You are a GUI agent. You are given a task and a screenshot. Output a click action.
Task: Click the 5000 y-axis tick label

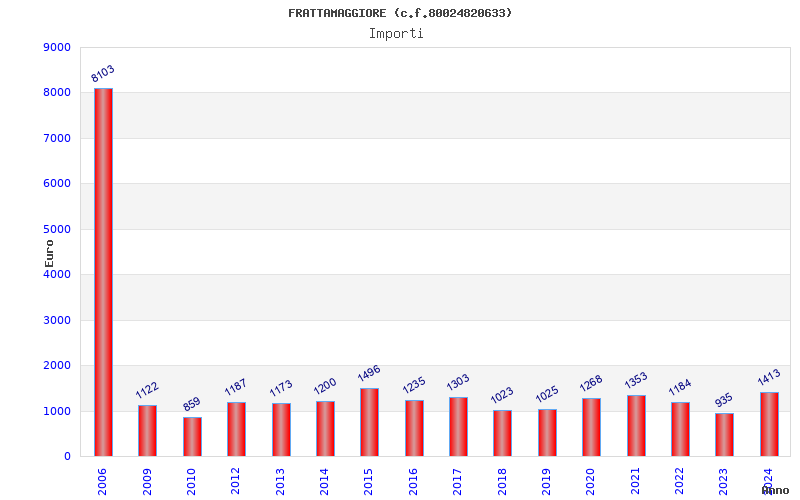(x=57, y=230)
